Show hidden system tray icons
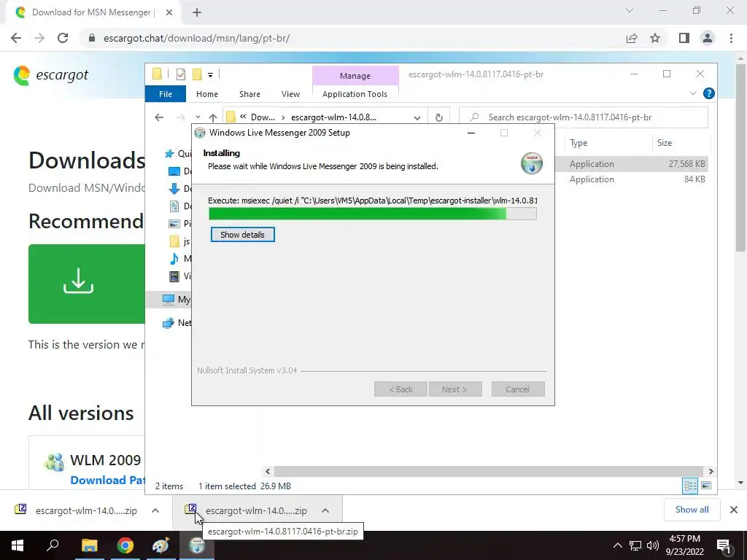The image size is (747, 560). tap(617, 545)
